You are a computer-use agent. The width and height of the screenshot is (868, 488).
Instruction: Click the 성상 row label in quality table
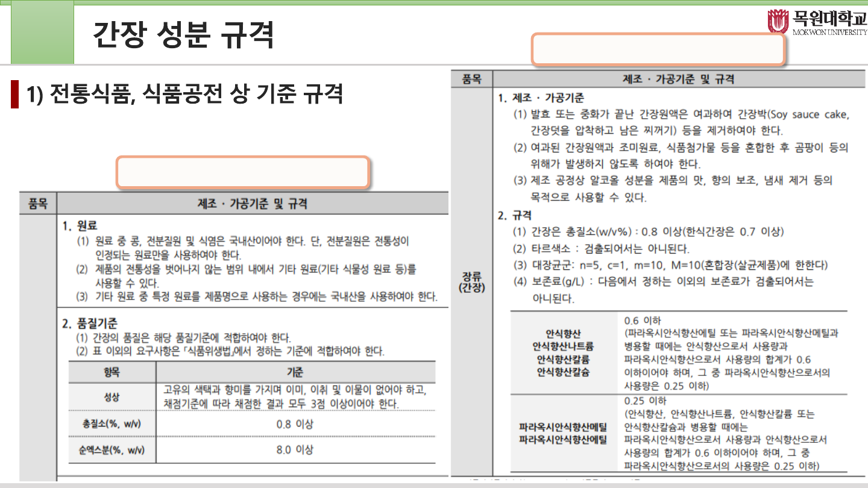(112, 397)
